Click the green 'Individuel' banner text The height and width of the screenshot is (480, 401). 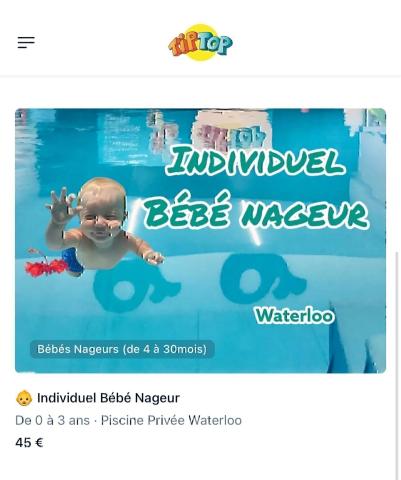click(x=255, y=163)
